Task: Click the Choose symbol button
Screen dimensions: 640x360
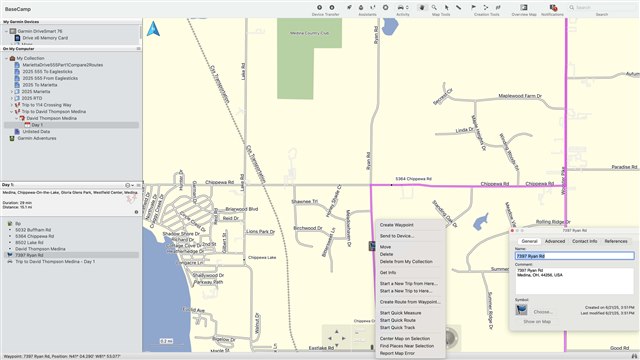Action: pos(542,311)
